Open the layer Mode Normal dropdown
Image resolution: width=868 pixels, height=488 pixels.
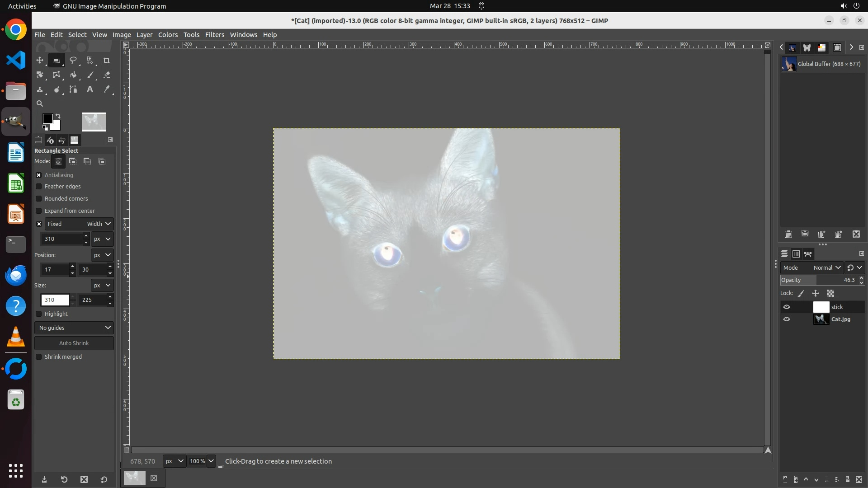coord(826,268)
